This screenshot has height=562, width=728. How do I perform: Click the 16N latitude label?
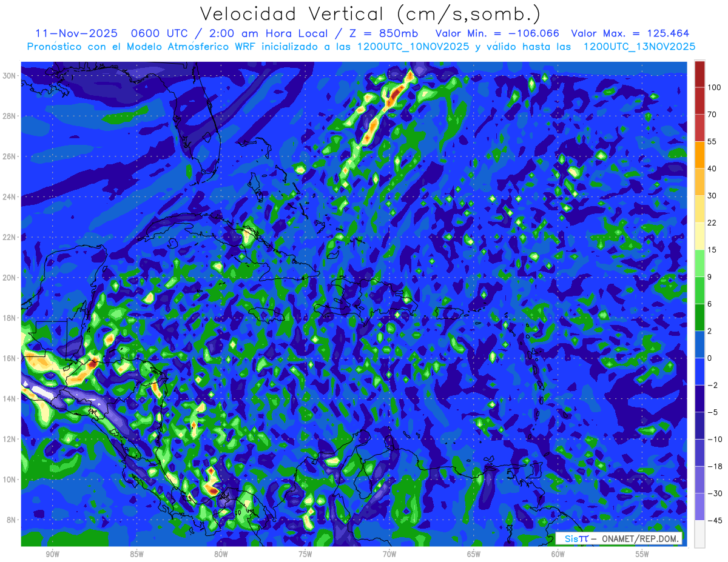[x=9, y=358]
